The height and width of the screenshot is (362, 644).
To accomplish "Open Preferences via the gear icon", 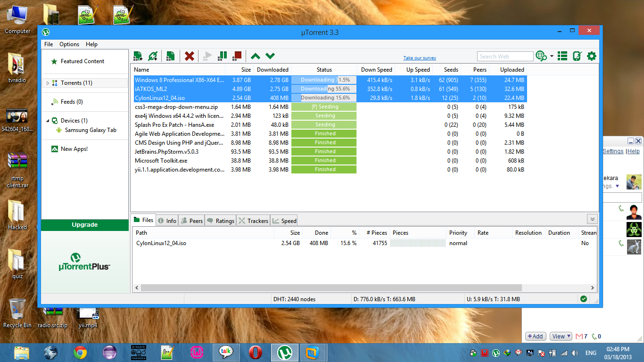I will tap(592, 57).
